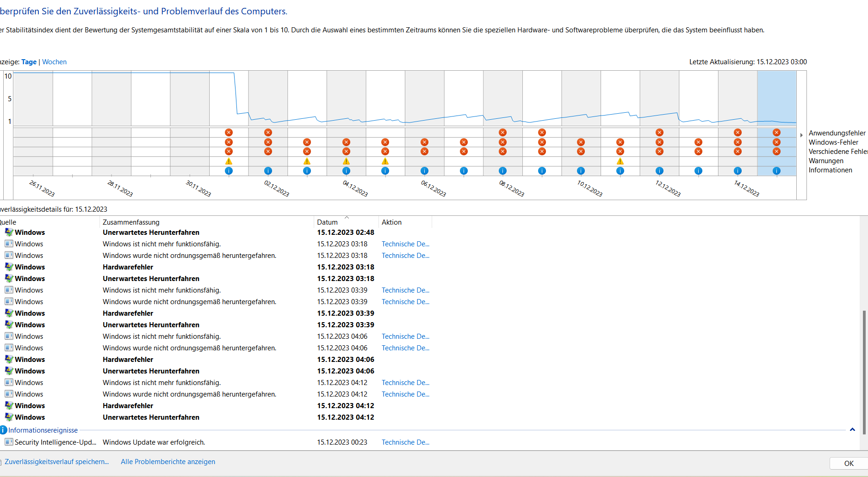Open Technische Details for the Windows Update entry
Screen dimensions: 868x477
[x=405, y=442]
